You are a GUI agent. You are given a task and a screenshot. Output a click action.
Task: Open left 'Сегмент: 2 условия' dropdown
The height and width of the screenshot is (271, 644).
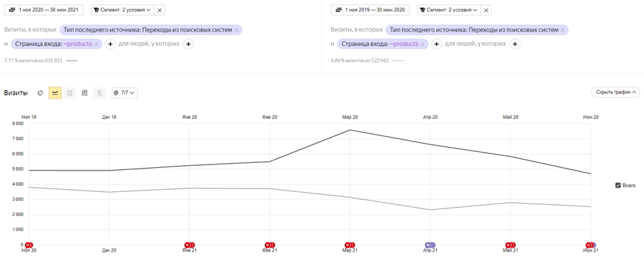[x=122, y=10]
